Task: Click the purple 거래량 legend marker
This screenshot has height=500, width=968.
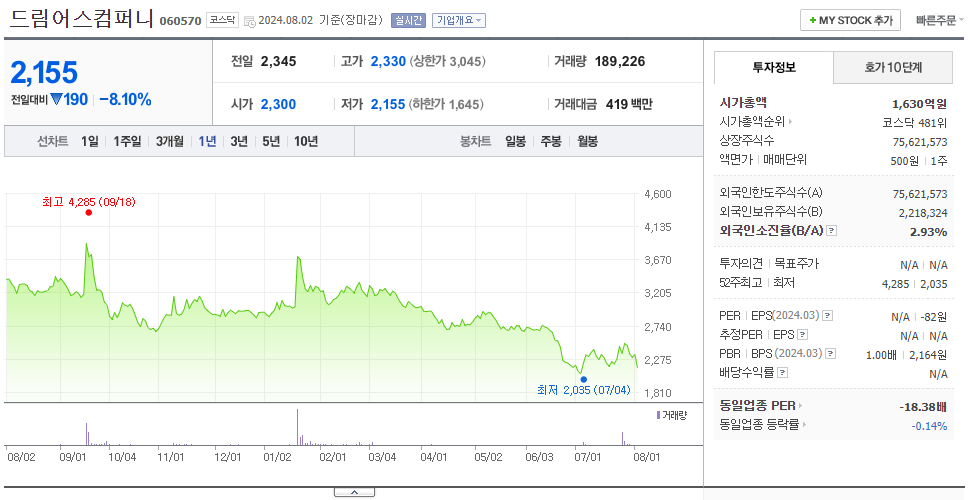Action: [x=658, y=415]
